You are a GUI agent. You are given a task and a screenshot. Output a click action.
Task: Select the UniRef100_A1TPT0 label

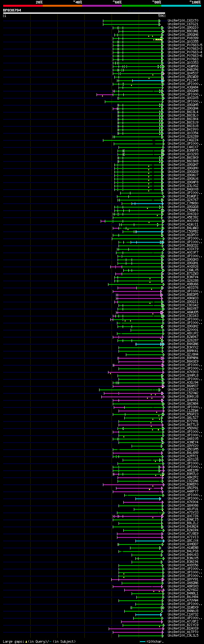point(183,632)
